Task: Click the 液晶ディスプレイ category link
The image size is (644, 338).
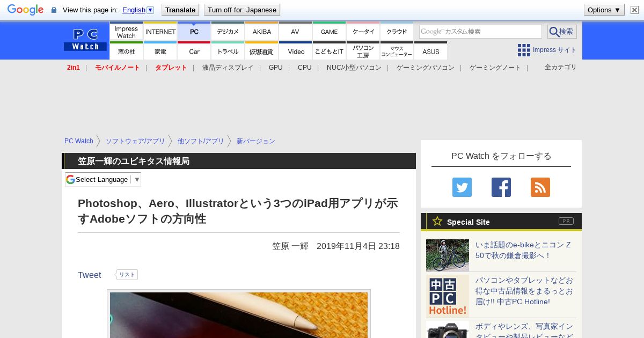Action: tap(228, 68)
